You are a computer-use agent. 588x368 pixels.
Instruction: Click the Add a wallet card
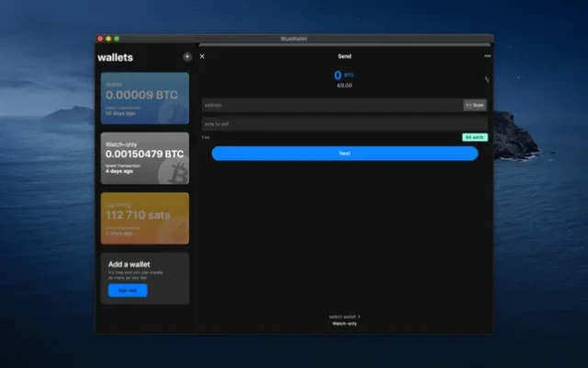coord(145,278)
